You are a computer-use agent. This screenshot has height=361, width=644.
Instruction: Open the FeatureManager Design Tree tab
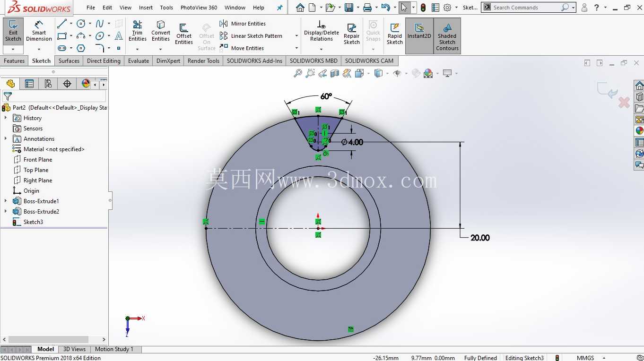coord(10,84)
